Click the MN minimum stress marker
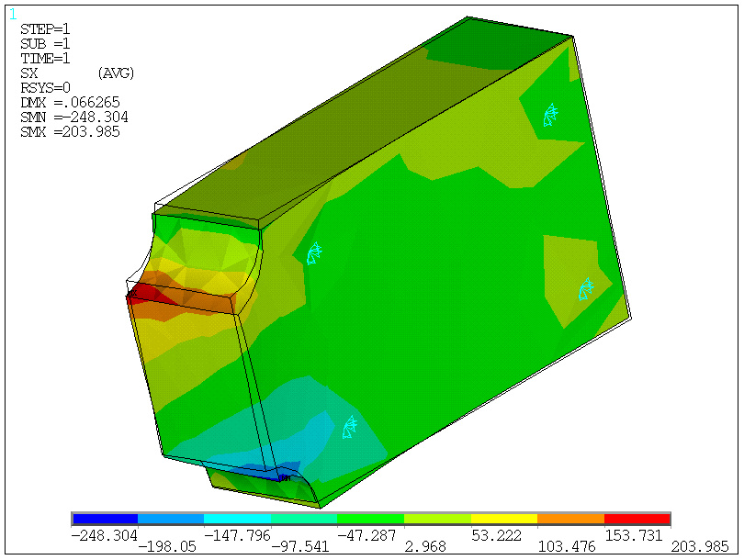 pos(285,478)
